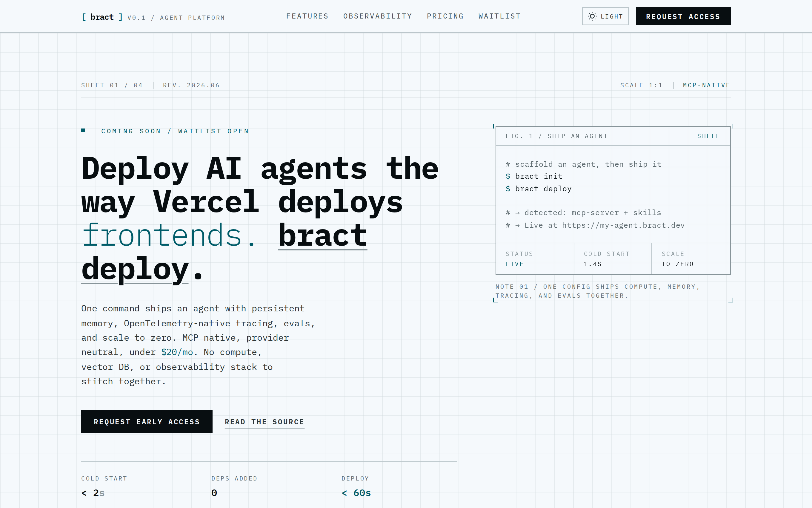The width and height of the screenshot is (812, 508).
Task: Click the teal square status marker
Action: pos(83,130)
